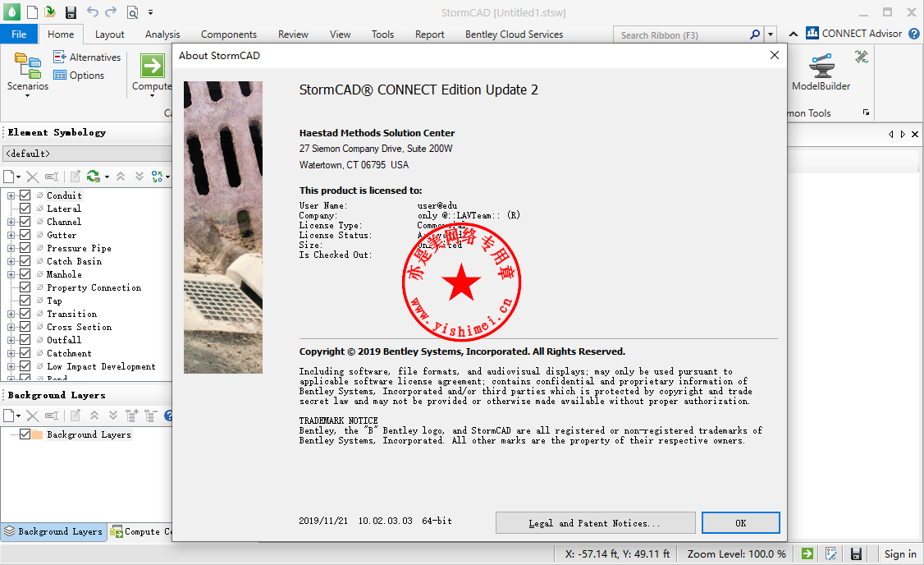Viewport: 924px width, 565px height.
Task: Undo the last action
Action: (93, 11)
